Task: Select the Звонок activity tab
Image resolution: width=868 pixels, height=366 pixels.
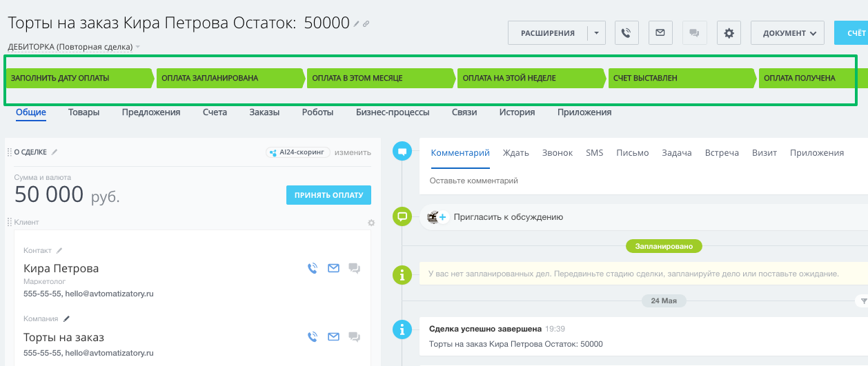Action: coord(557,153)
